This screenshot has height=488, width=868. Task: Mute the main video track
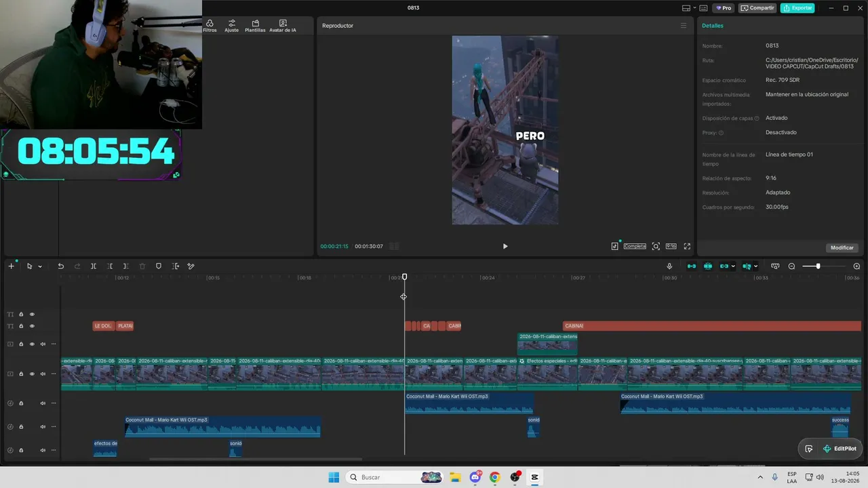point(43,374)
